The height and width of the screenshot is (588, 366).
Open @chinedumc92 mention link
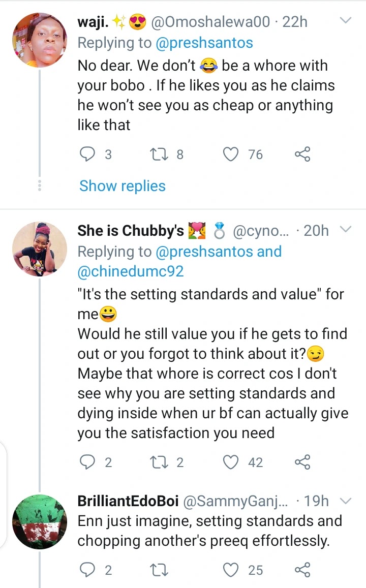tap(131, 271)
